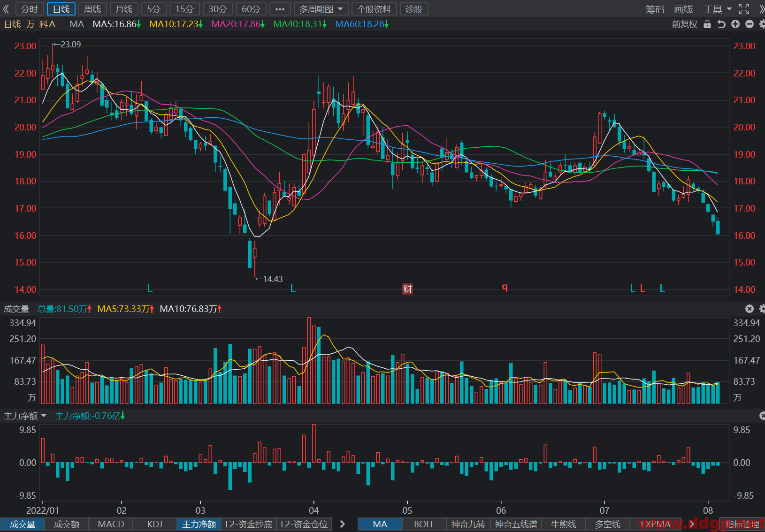Click 总量:81.50万 volume value
765x532 pixels.
pyautogui.click(x=64, y=309)
